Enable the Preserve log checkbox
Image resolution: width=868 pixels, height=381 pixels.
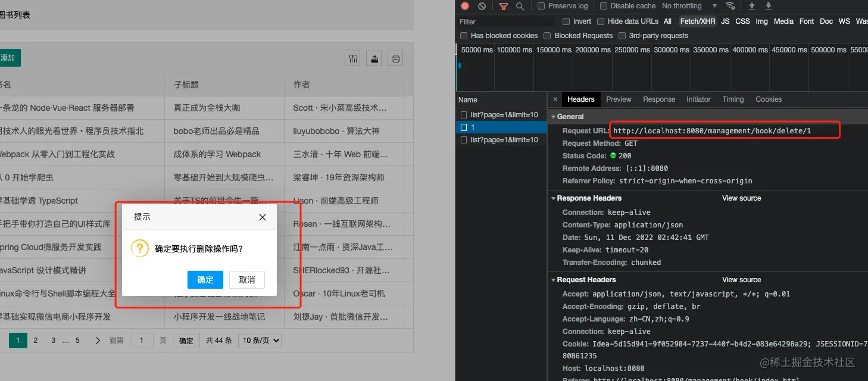click(x=541, y=6)
